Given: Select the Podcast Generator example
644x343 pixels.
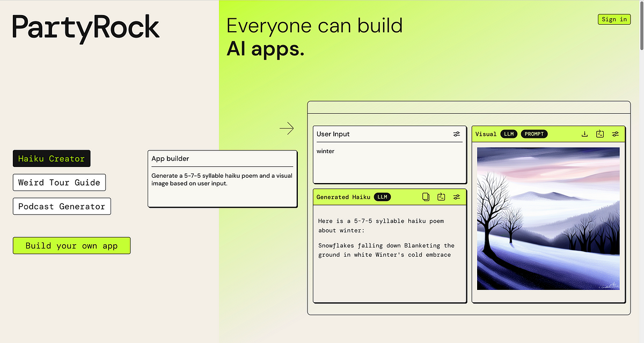Looking at the screenshot, I should 62,207.
